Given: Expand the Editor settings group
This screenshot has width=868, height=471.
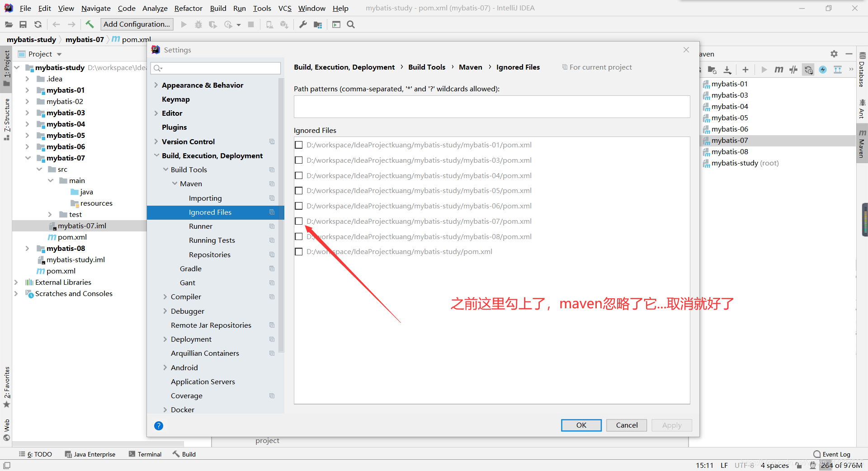Looking at the screenshot, I should coord(156,113).
